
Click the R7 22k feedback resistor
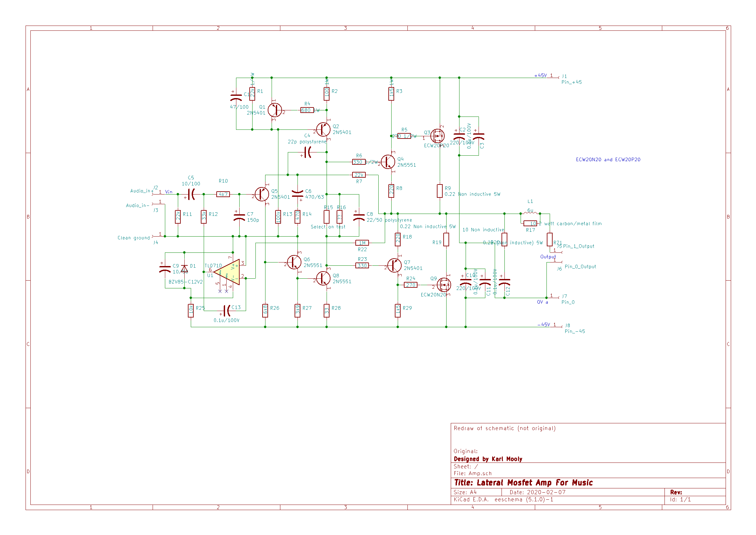coord(359,175)
